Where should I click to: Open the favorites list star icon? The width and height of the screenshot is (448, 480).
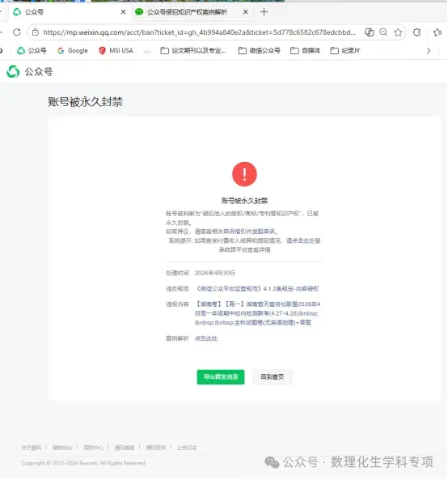[x=437, y=32]
